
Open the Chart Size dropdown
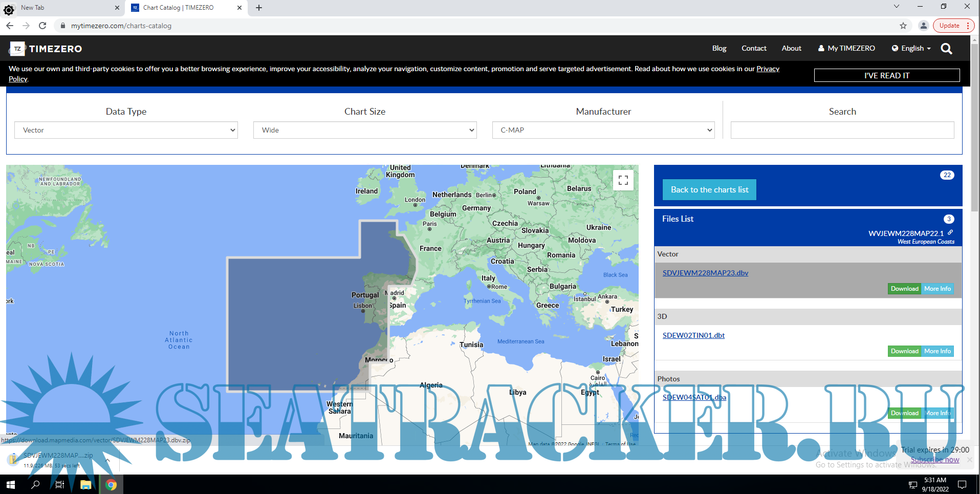[x=364, y=130]
